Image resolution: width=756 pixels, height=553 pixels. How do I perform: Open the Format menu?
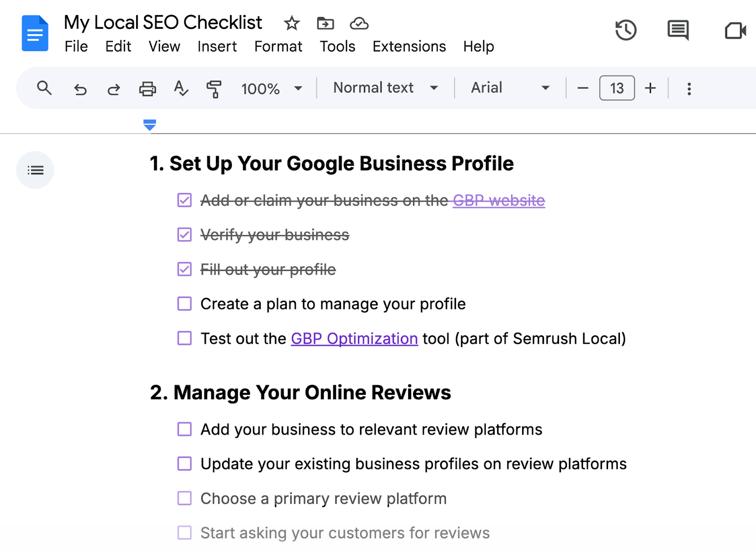point(278,47)
